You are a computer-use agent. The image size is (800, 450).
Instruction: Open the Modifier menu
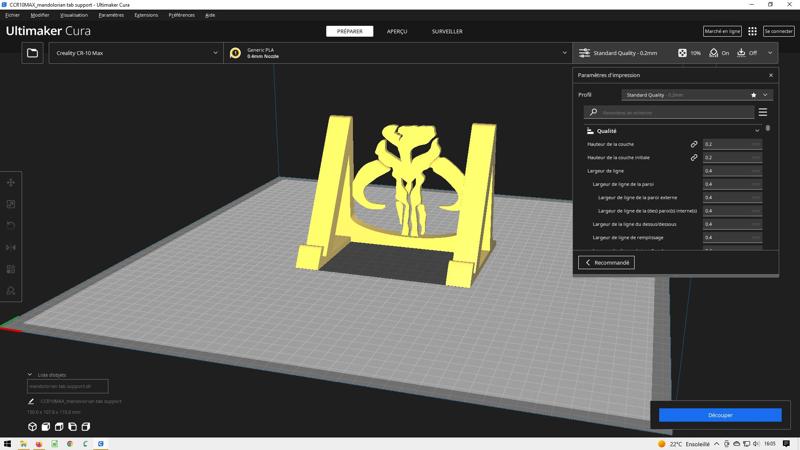pyautogui.click(x=40, y=15)
